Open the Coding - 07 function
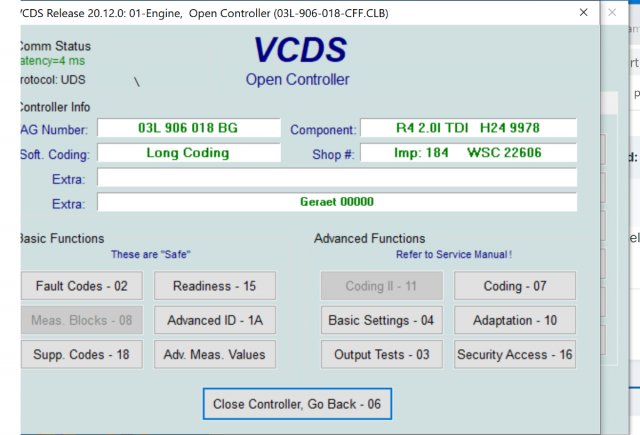Viewport: 640px width, 435px height. click(x=514, y=286)
